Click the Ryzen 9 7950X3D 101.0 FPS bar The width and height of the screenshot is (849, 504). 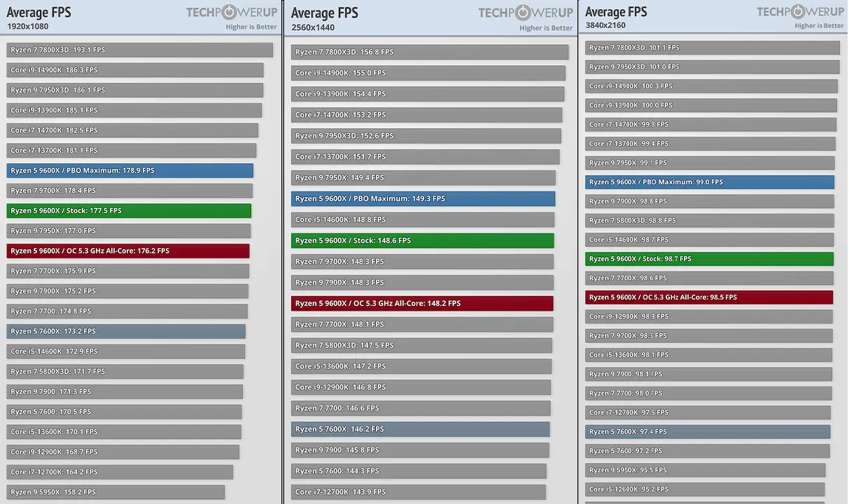pyautogui.click(x=712, y=67)
